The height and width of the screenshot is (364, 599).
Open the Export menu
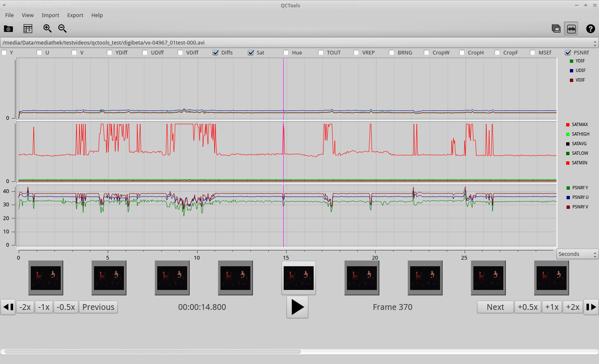pyautogui.click(x=75, y=15)
